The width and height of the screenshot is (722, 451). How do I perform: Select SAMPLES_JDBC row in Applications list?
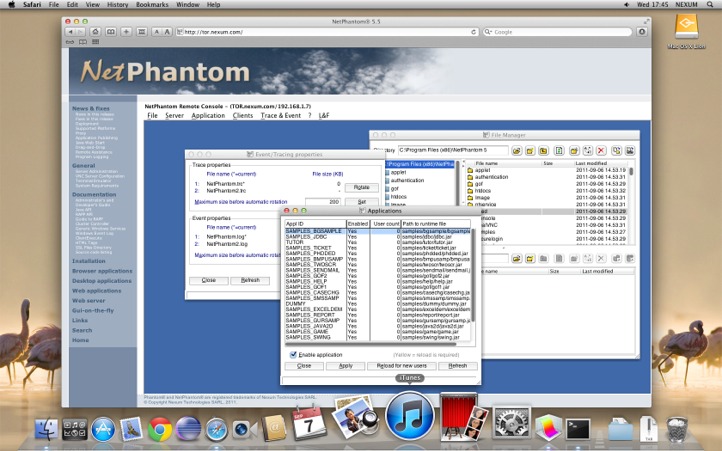[x=377, y=236]
